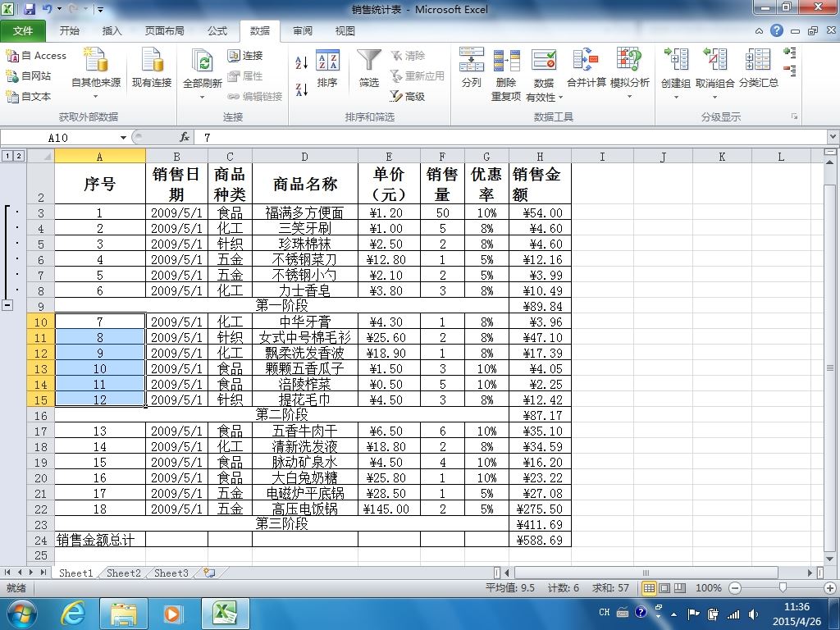The width and height of the screenshot is (840, 630).
Task: Select cell containing 高压电饭锅
Action: click(305, 509)
